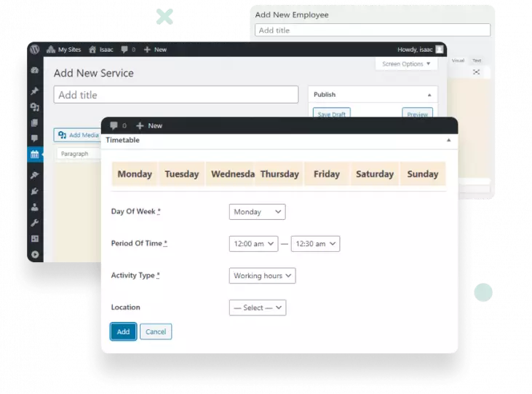
Task: Select the Tuesday timetable column
Action: pyautogui.click(x=181, y=174)
